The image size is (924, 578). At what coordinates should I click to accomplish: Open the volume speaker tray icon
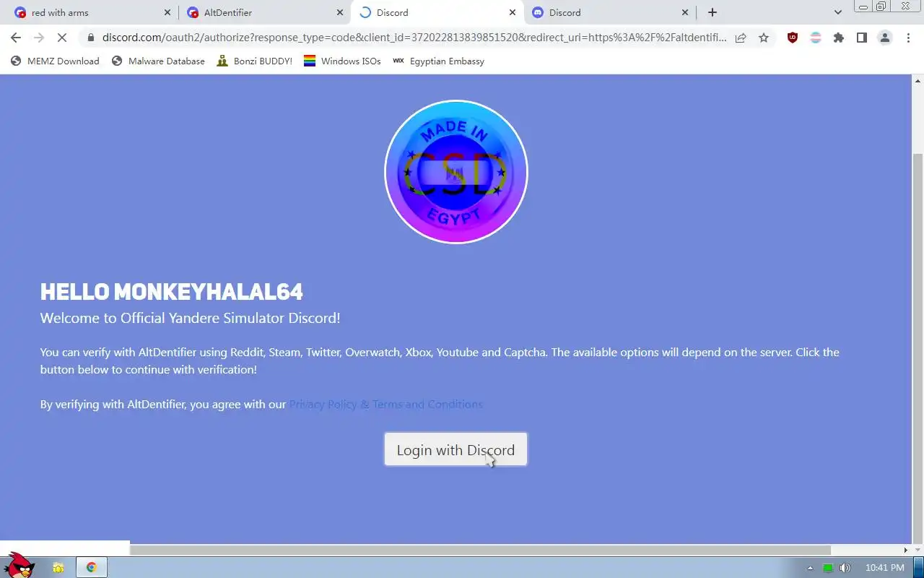tap(845, 568)
